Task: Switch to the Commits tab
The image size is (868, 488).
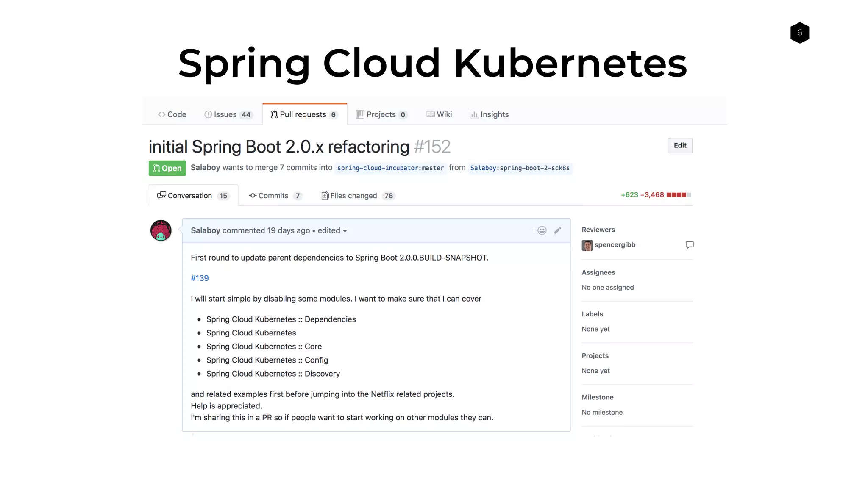Action: tap(275, 196)
